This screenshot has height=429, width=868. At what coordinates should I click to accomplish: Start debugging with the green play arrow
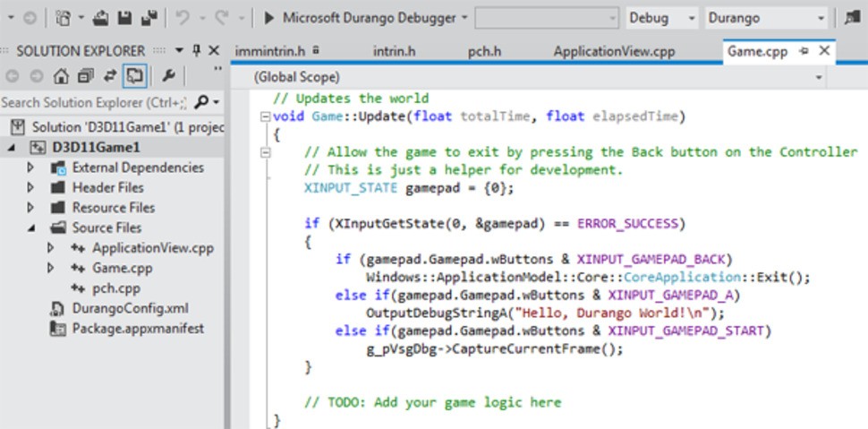[269, 18]
